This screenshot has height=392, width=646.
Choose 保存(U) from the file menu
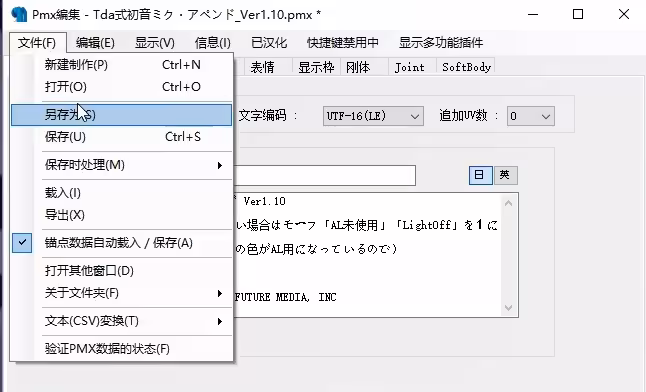click(122, 137)
